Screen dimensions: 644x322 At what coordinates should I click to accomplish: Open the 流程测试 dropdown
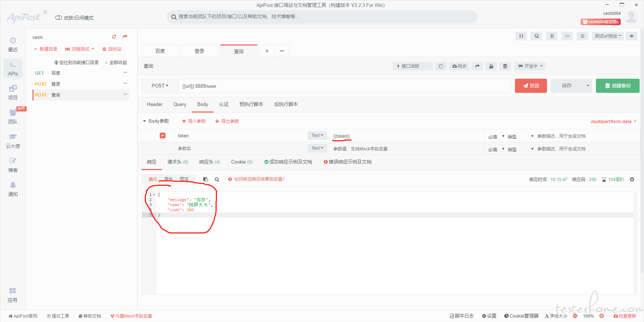coord(79,49)
